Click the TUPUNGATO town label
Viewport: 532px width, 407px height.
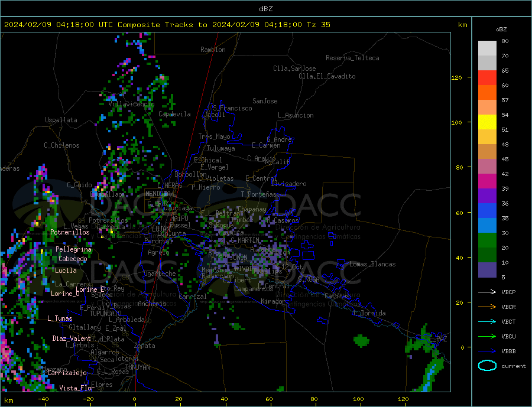point(106,314)
